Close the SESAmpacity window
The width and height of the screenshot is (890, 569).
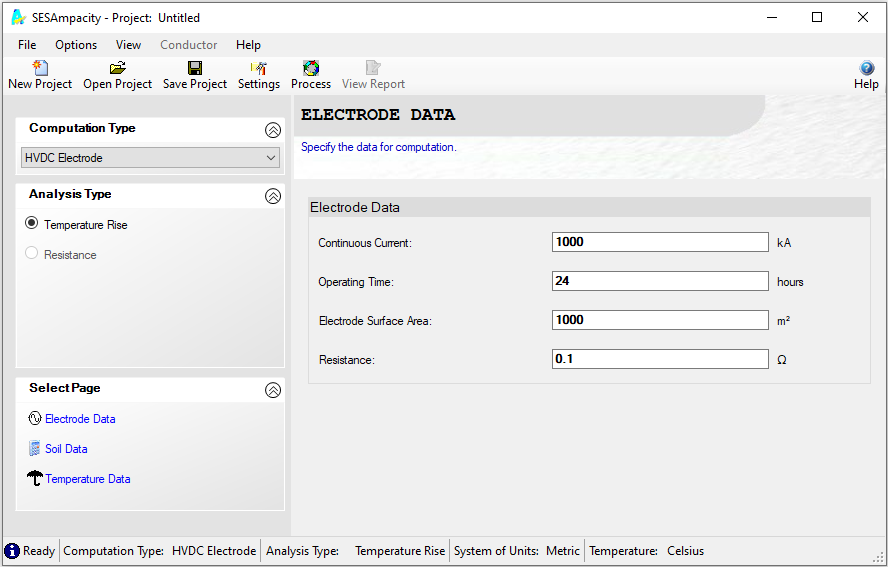pos(863,18)
